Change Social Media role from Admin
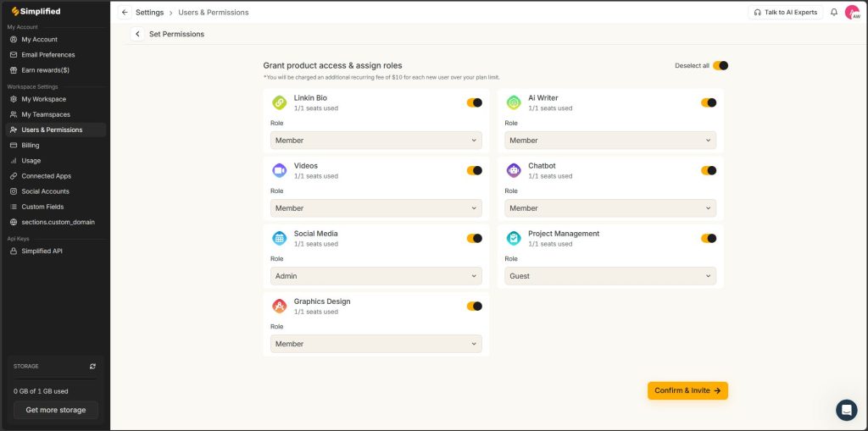 [376, 276]
